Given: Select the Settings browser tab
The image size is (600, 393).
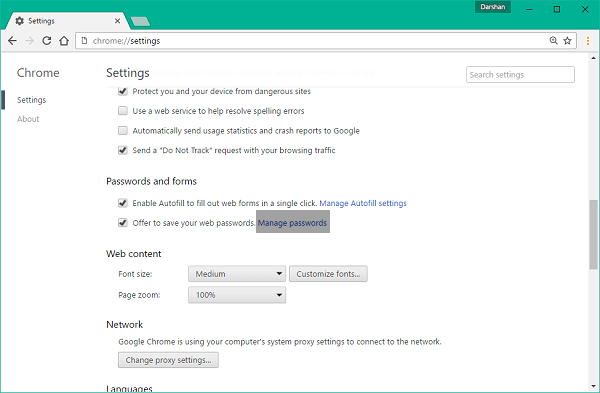Looking at the screenshot, I should point(67,21).
